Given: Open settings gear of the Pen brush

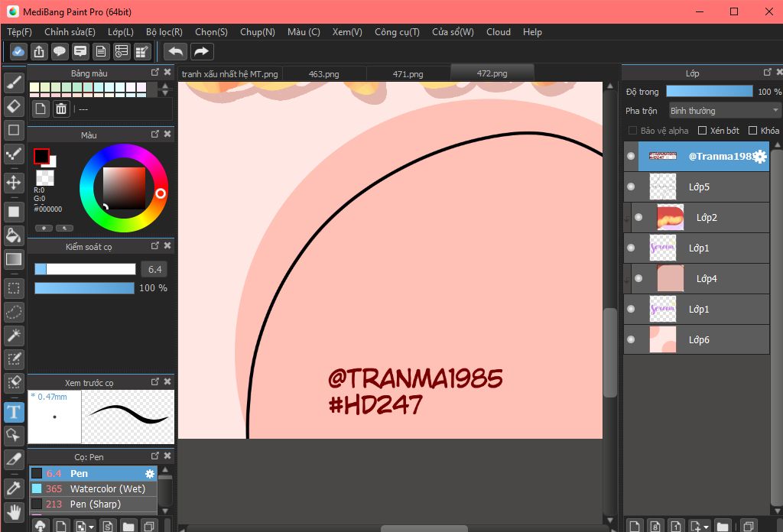Looking at the screenshot, I should click(150, 474).
